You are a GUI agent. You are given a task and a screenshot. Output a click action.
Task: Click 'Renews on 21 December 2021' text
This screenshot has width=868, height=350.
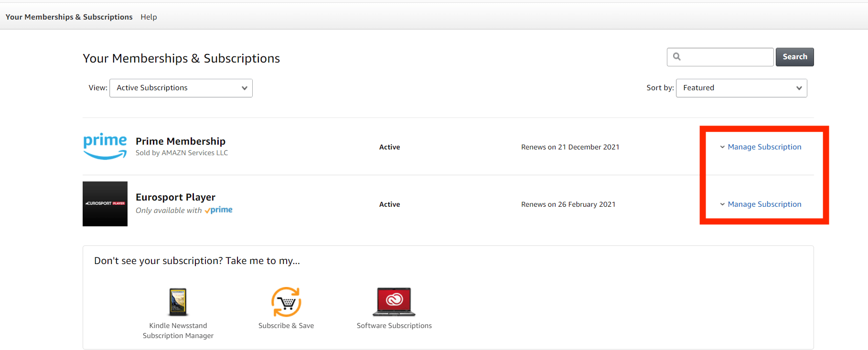[x=570, y=147]
